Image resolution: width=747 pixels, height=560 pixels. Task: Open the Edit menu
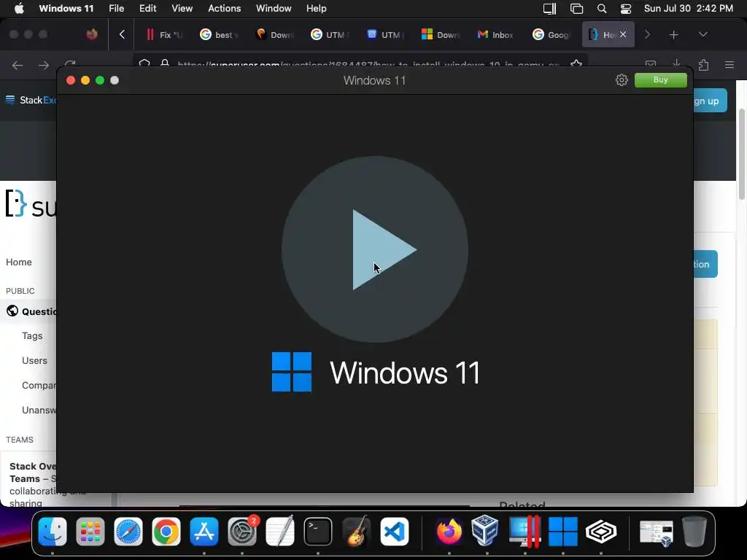click(147, 9)
